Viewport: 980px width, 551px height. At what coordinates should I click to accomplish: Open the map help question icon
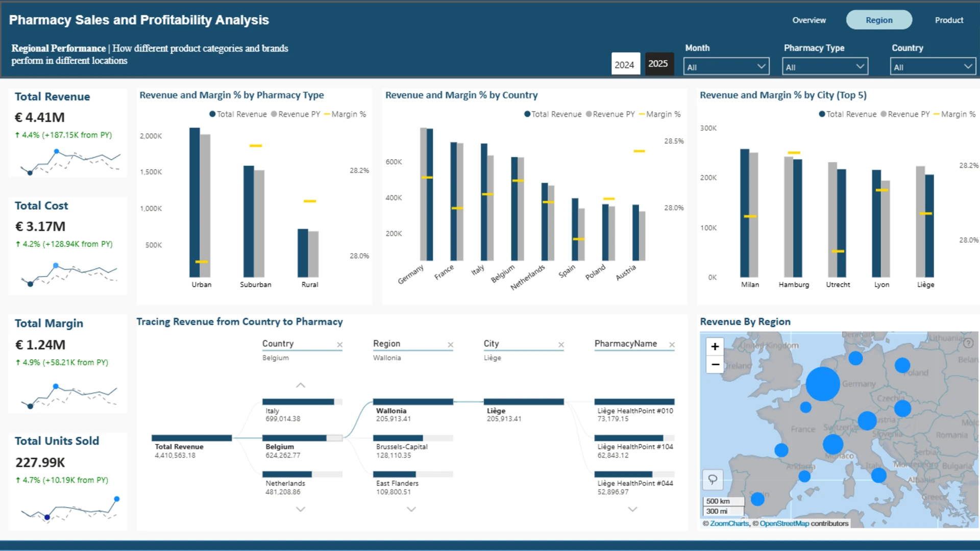[x=968, y=343]
